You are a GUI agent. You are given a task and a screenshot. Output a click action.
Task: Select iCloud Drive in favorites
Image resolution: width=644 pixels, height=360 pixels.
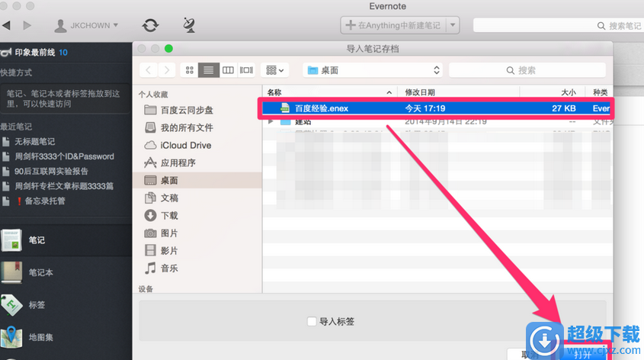178,146
